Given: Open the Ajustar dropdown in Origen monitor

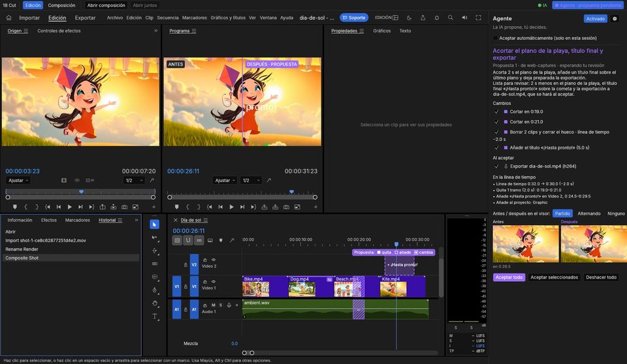Looking at the screenshot, I should click(18, 181).
